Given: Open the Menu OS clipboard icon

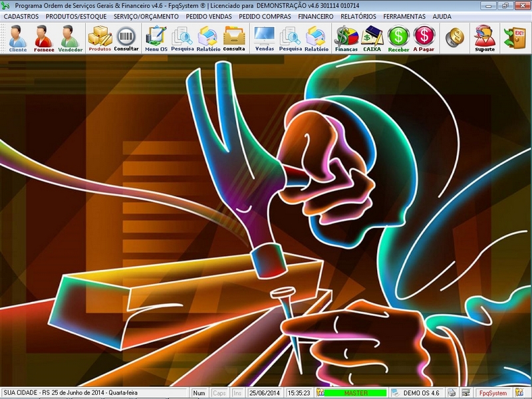Looking at the screenshot, I should pyautogui.click(x=156, y=38).
